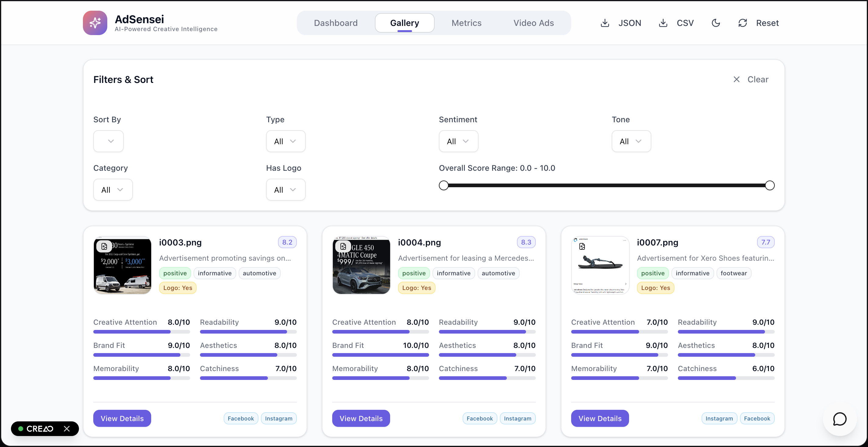Click the Instagram tag on i0003.png card
The width and height of the screenshot is (868, 447).
[278, 418]
